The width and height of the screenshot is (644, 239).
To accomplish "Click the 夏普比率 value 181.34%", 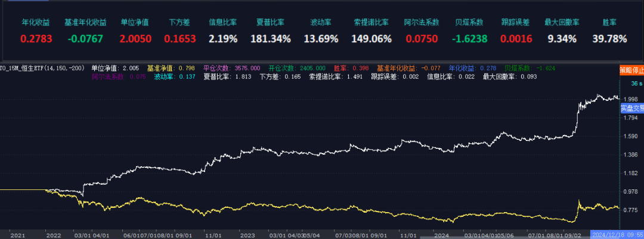I will click(x=271, y=39).
